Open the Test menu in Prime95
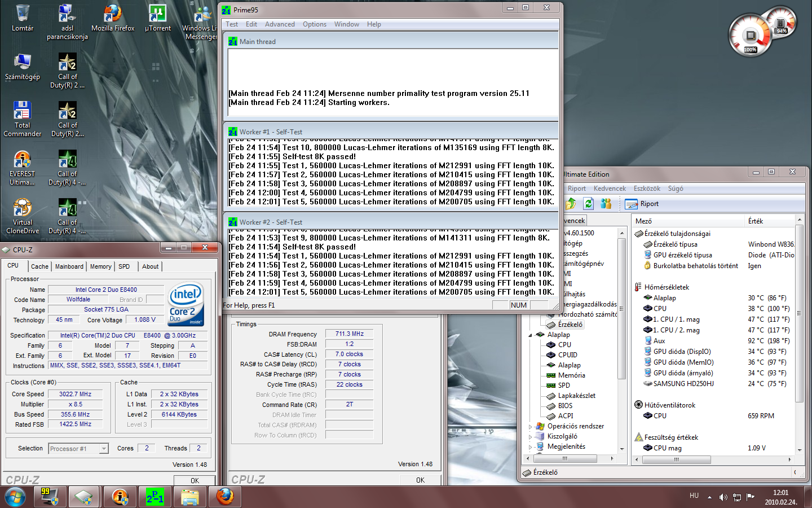 232,24
